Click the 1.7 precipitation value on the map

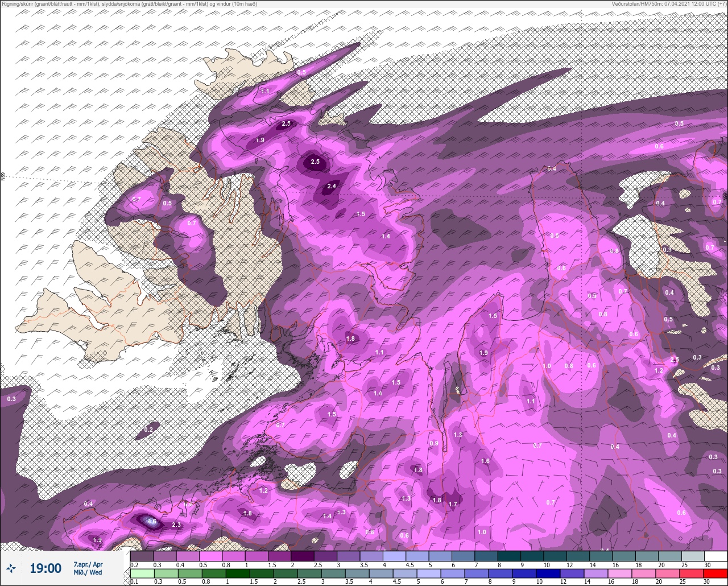[x=453, y=504]
